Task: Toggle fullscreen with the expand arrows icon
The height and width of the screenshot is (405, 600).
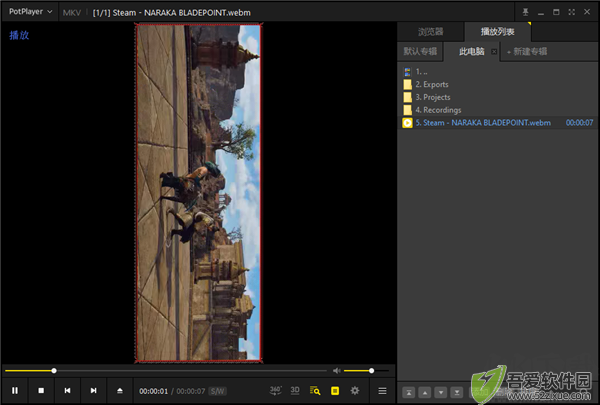Action: pyautogui.click(x=572, y=12)
